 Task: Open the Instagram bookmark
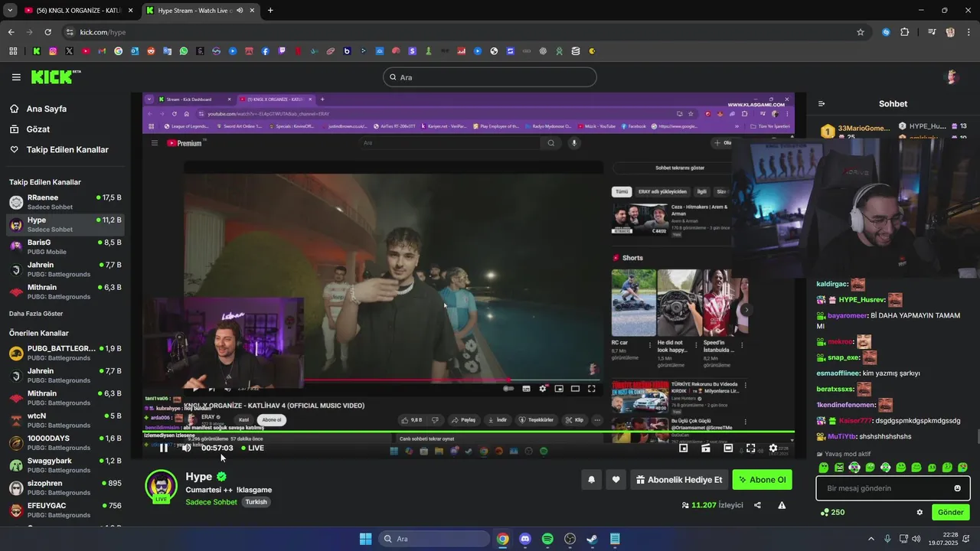pyautogui.click(x=53, y=51)
